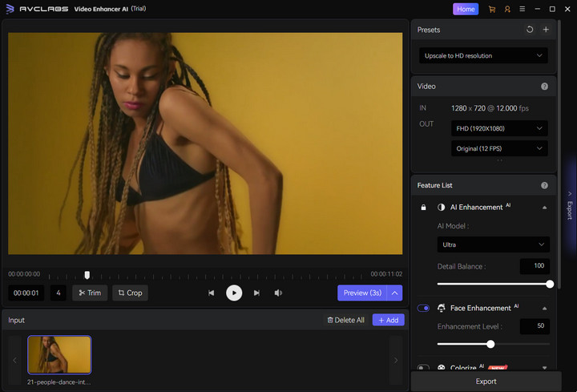This screenshot has width=577, height=392.
Task: Click the end time 00:00:11:02
Action: (386, 274)
